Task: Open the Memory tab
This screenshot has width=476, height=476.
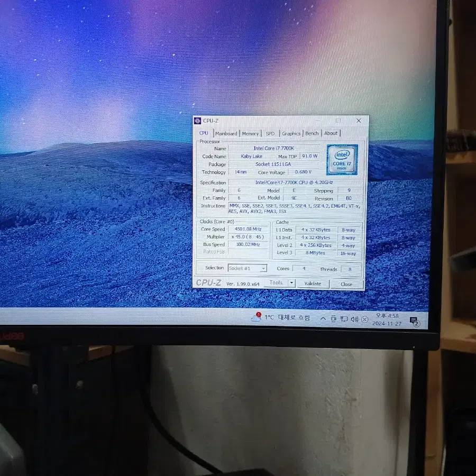Action: [x=251, y=133]
